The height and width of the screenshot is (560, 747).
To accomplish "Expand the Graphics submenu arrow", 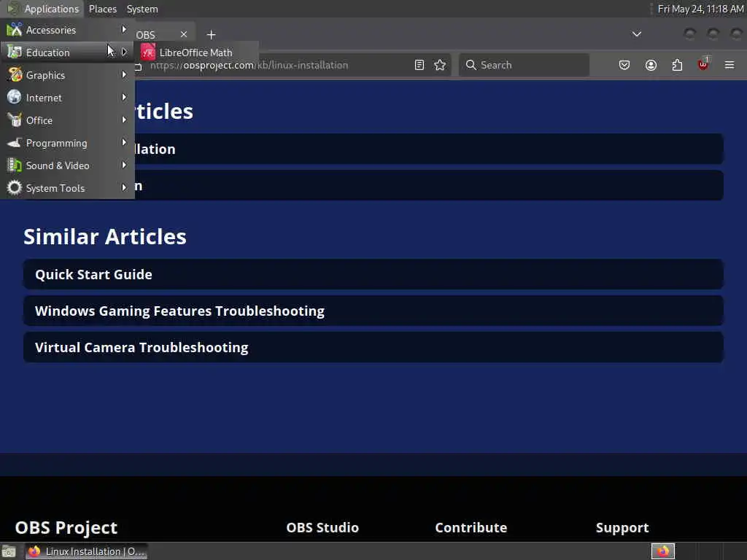I will tap(124, 75).
